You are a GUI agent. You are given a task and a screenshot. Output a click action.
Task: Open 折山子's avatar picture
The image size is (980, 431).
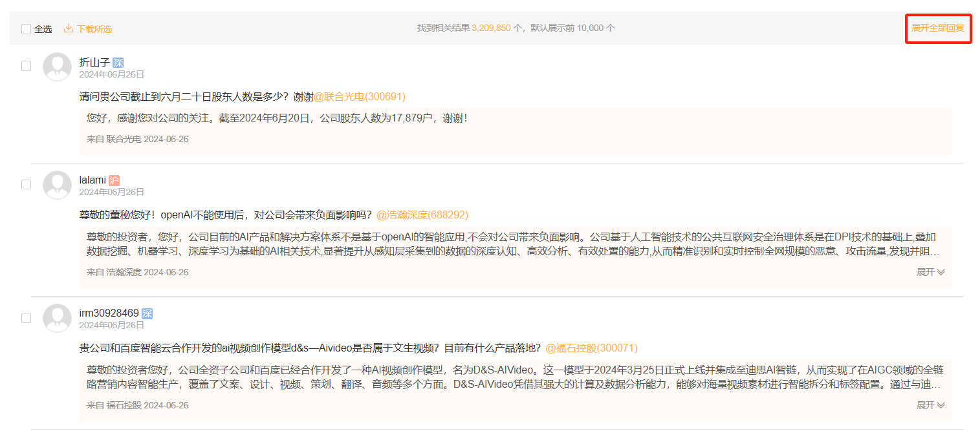[x=57, y=67]
